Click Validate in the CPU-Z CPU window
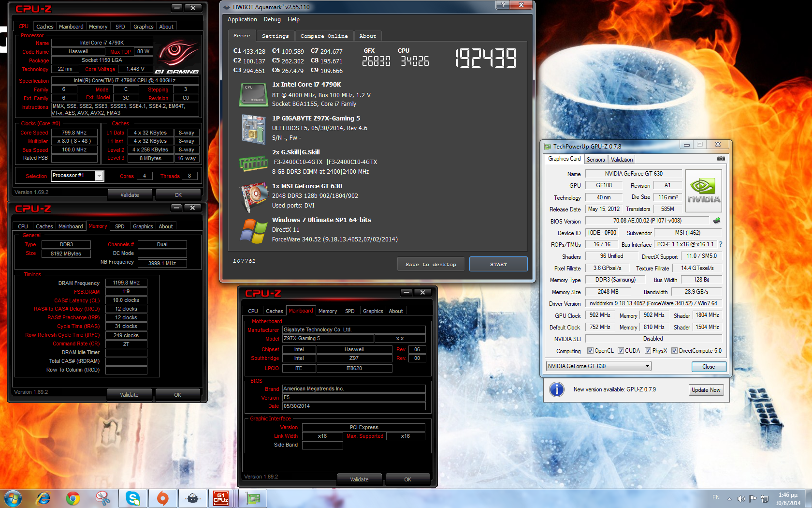Screen dimensions: 812x508 click(130, 195)
